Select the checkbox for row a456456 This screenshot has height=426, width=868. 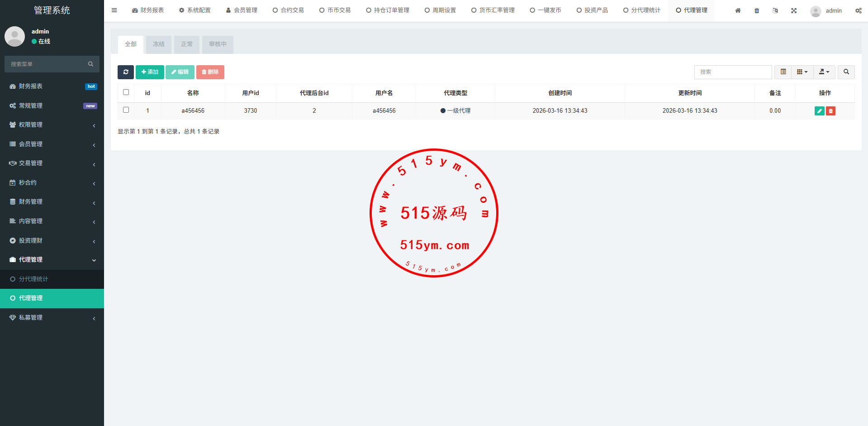[126, 110]
